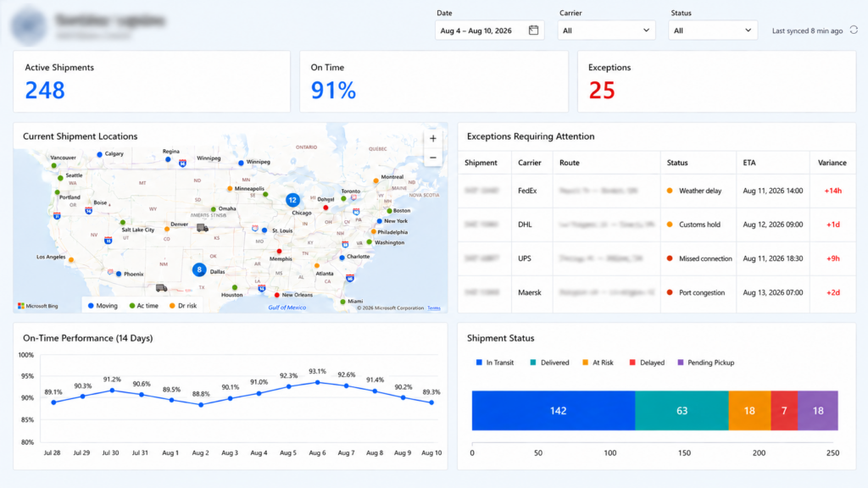Select the DHL Customs hold exception row
This screenshot has width=868, height=488.
[x=657, y=225]
